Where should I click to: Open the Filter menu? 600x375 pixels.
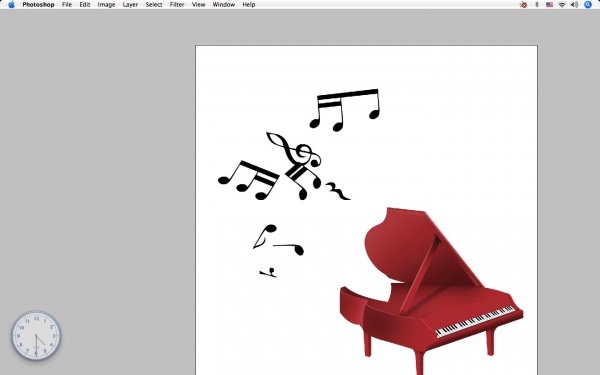click(177, 5)
